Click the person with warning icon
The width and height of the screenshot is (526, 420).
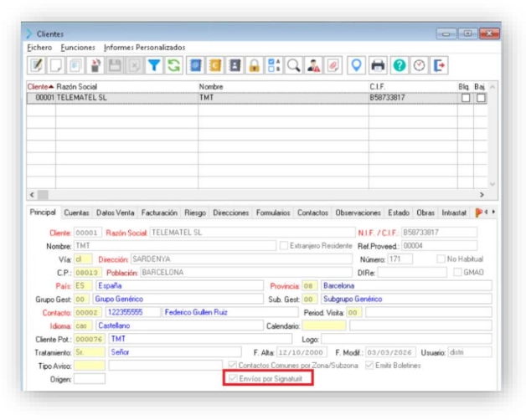(x=313, y=65)
